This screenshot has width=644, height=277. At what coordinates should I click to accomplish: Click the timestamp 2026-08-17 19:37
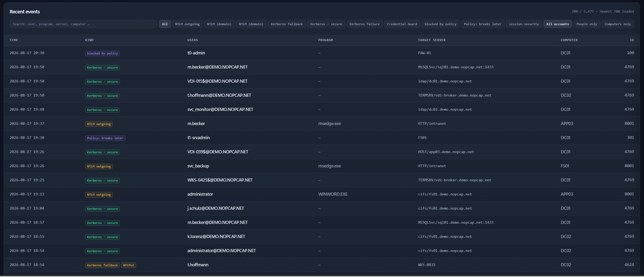click(27, 123)
